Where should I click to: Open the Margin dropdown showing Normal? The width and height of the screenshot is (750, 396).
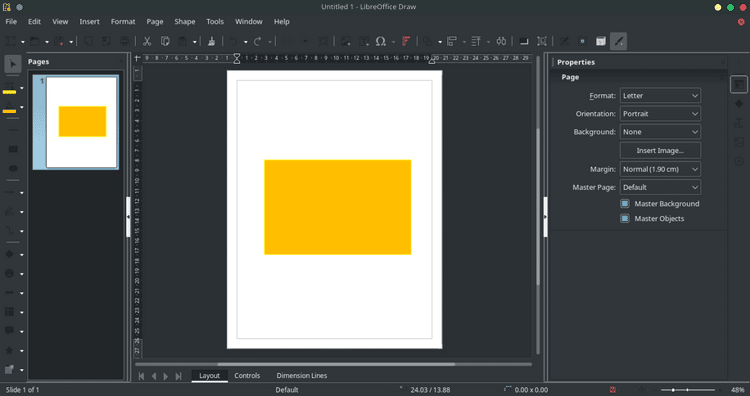pos(660,169)
